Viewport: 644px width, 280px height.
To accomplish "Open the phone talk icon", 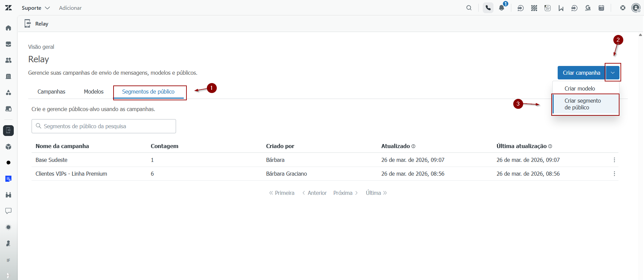I will click(488, 8).
